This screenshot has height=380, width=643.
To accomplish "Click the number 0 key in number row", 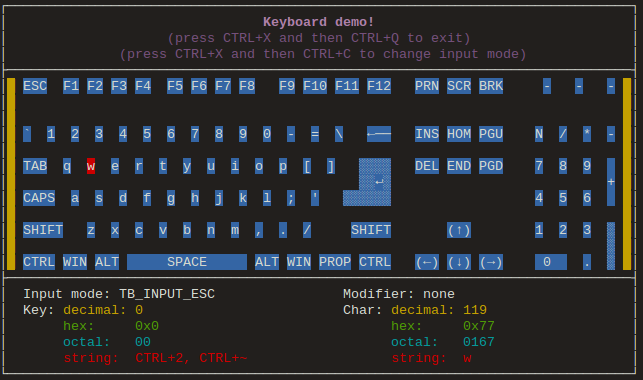I will [x=267, y=134].
